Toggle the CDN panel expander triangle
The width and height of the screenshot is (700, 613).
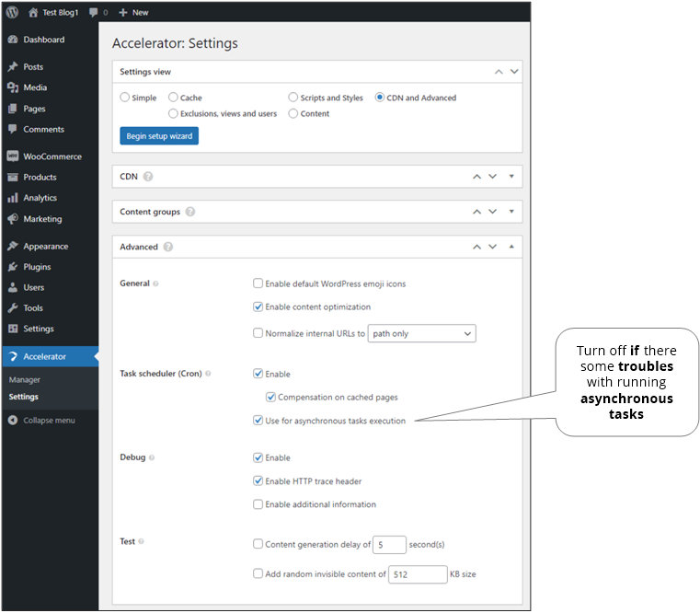pyautogui.click(x=511, y=176)
